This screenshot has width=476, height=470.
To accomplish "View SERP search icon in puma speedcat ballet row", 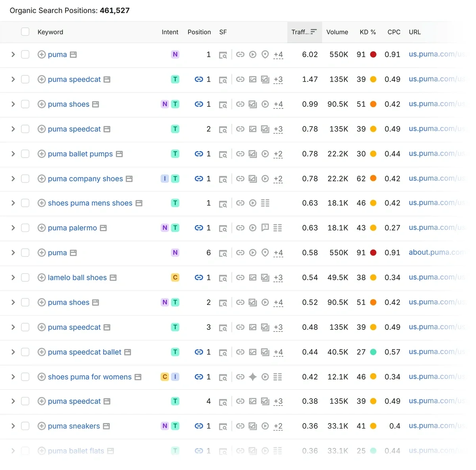I will (x=223, y=352).
